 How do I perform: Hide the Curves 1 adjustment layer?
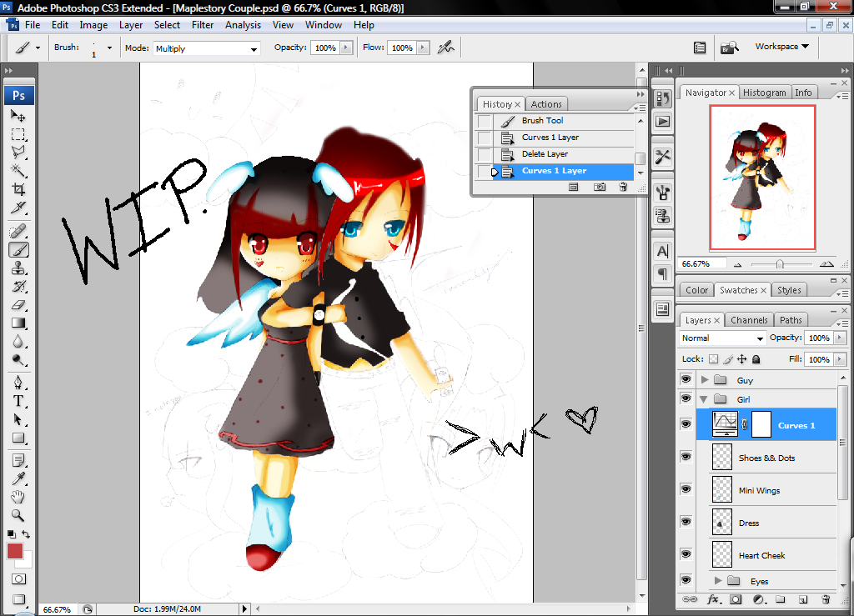(686, 424)
